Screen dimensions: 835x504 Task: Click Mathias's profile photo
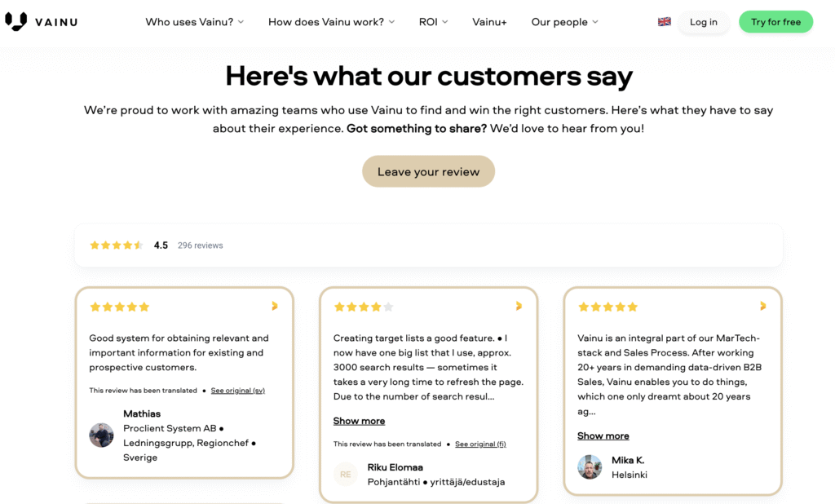click(x=101, y=435)
